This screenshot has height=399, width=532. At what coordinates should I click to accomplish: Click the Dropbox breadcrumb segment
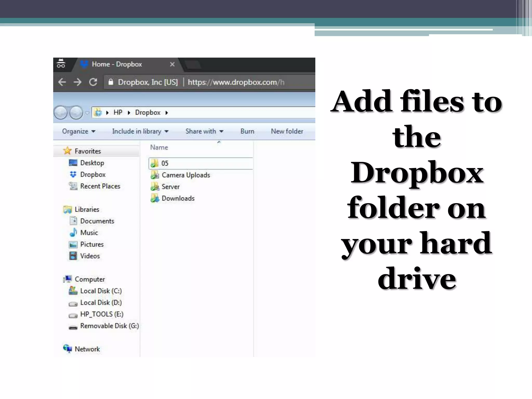(148, 112)
